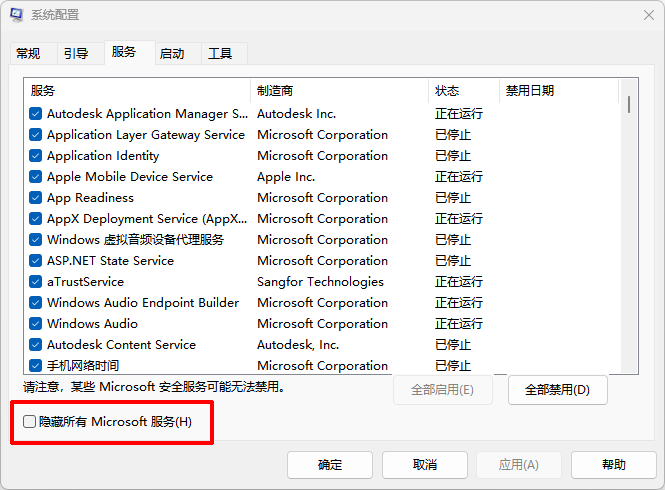This screenshot has width=665, height=490.
Task: Toggle the Application Identity checkbox
Action: click(x=36, y=156)
